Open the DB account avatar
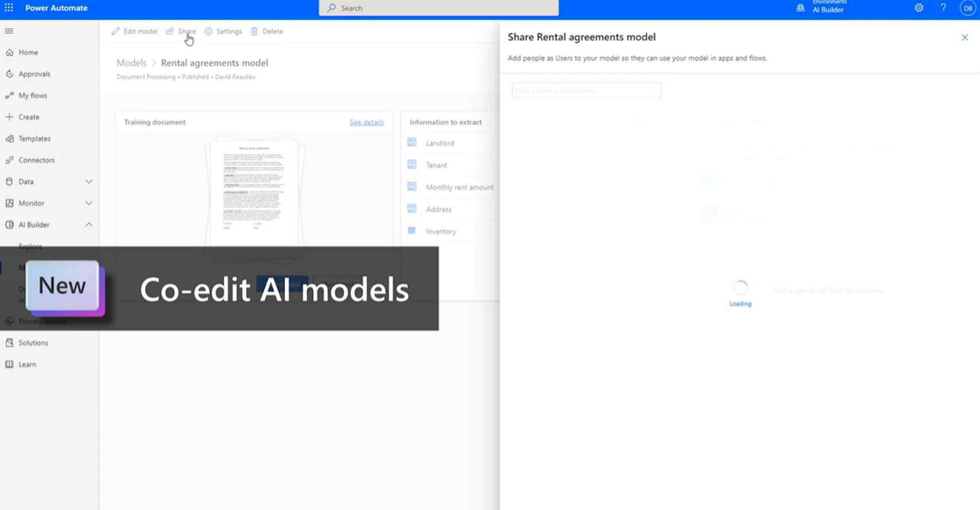This screenshot has height=510, width=980. (x=968, y=8)
